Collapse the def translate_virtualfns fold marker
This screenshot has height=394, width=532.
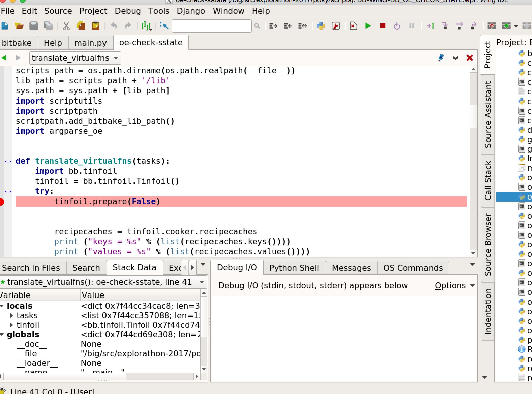click(x=8, y=161)
